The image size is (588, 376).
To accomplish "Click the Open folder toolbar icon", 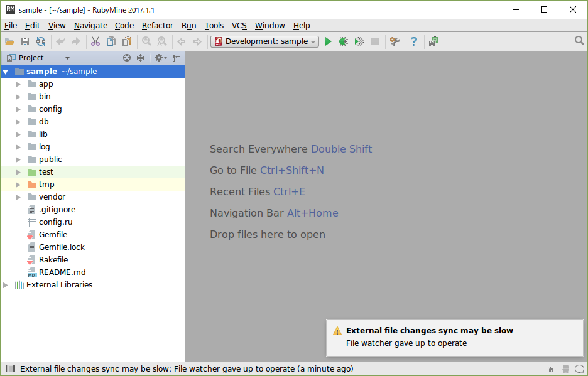I will tap(9, 41).
